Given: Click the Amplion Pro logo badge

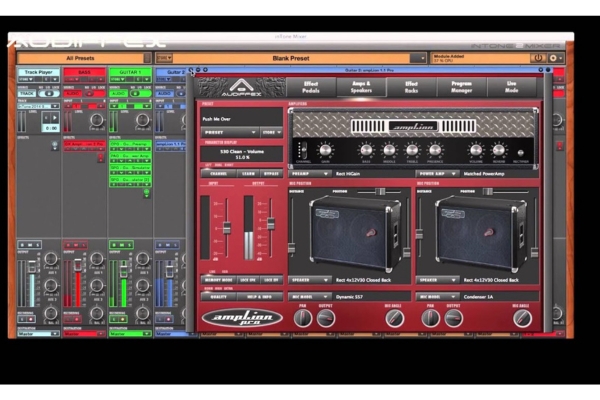Looking at the screenshot, I should (x=242, y=318).
